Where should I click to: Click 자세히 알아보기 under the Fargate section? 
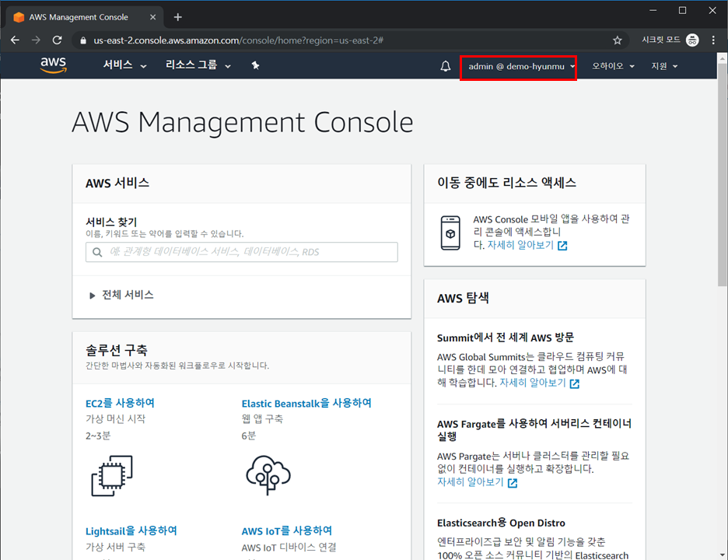(x=471, y=482)
